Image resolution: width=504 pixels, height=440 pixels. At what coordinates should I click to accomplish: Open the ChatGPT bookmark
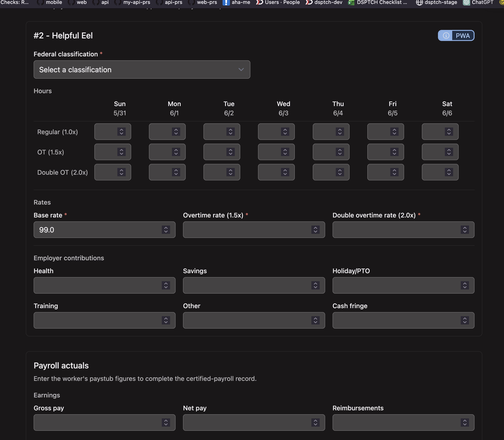(478, 3)
